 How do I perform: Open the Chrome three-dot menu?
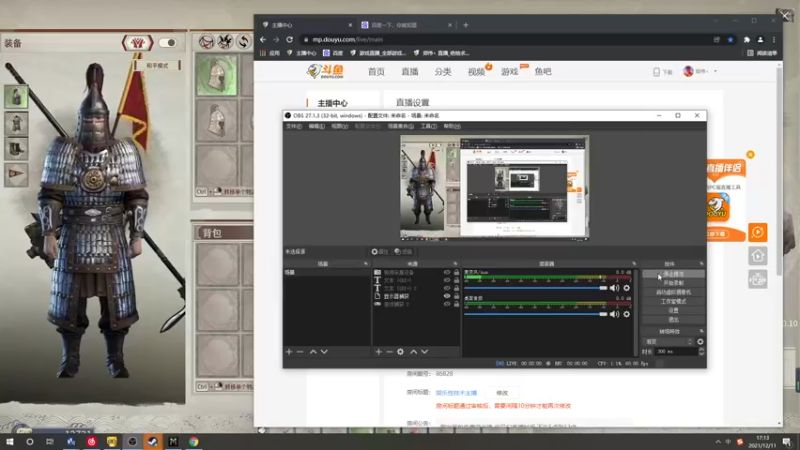tap(774, 39)
